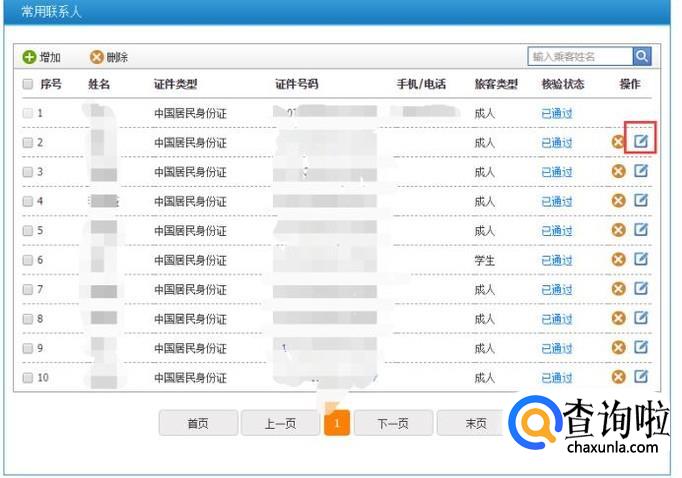Click the 手机/电话 column header
This screenshot has height=478, width=682.
[421, 84]
